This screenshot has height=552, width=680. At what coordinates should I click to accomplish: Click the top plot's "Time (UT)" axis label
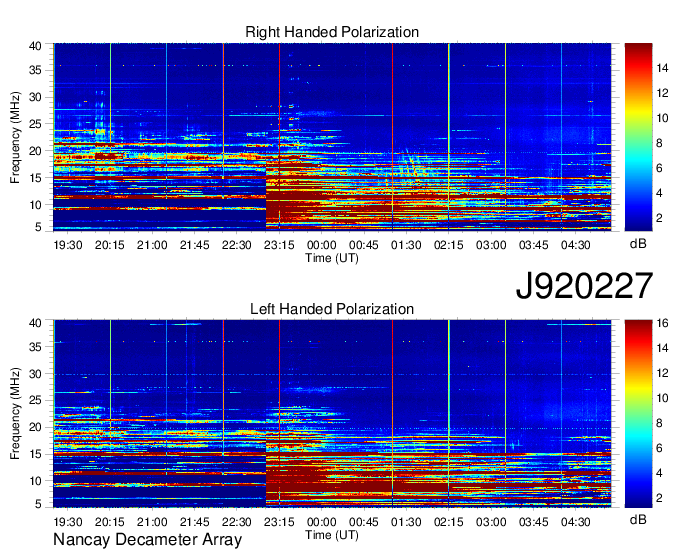(x=332, y=258)
